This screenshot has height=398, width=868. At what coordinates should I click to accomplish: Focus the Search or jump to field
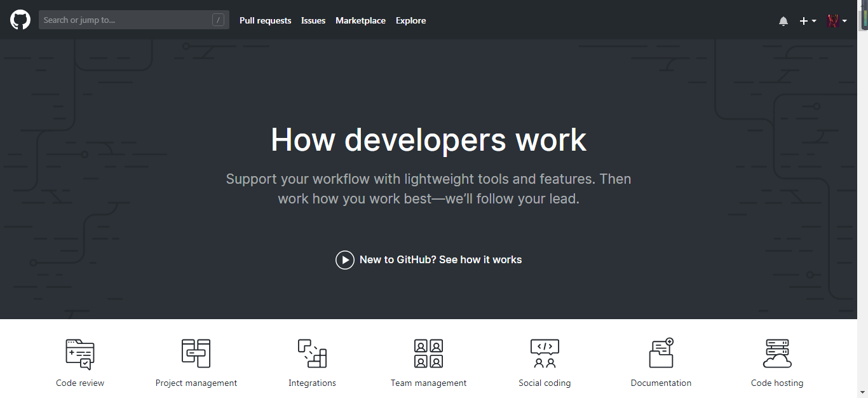point(134,20)
